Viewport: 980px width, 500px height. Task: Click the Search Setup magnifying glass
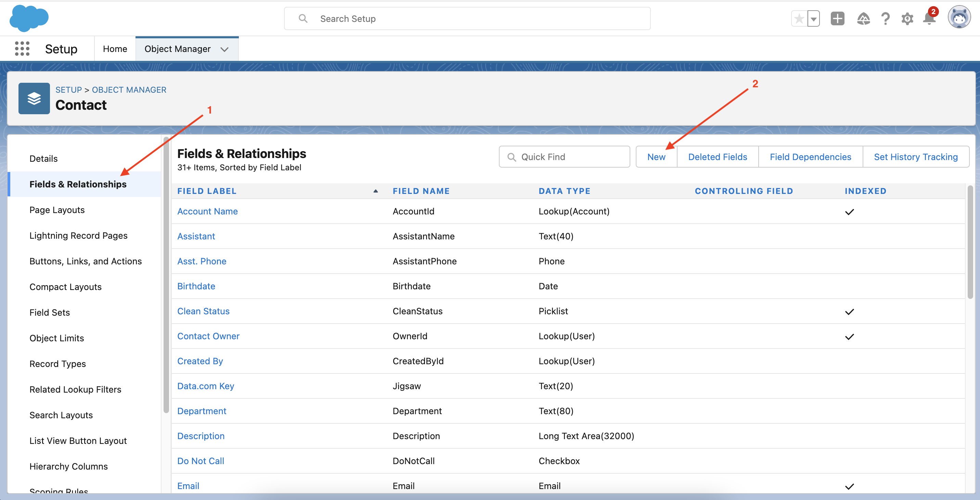pos(303,18)
